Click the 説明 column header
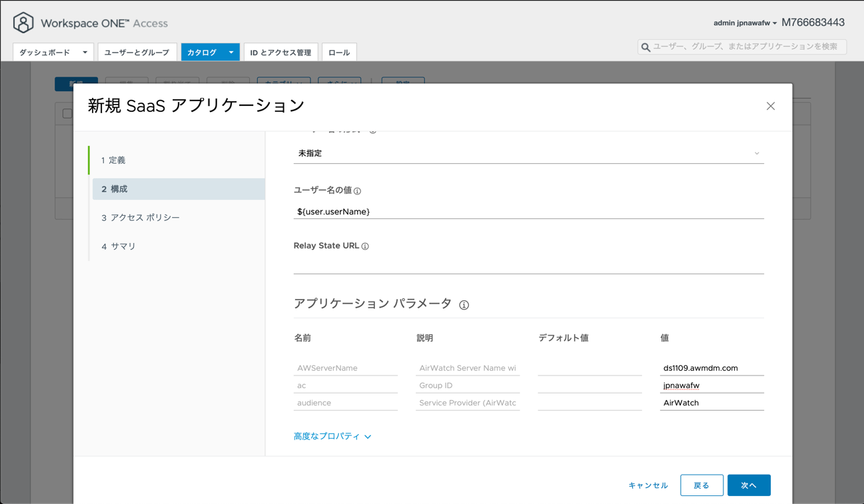Screen dimensions: 864x504 424,338
